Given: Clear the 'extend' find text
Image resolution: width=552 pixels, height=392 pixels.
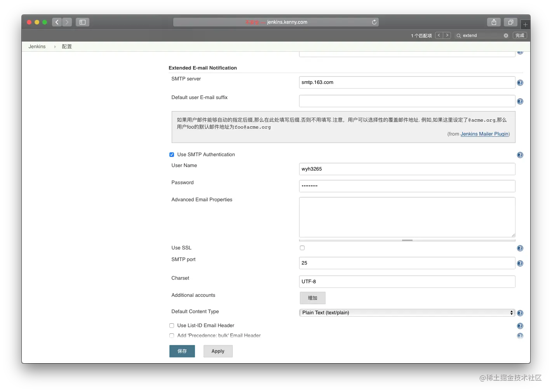Looking at the screenshot, I should [x=506, y=35].
